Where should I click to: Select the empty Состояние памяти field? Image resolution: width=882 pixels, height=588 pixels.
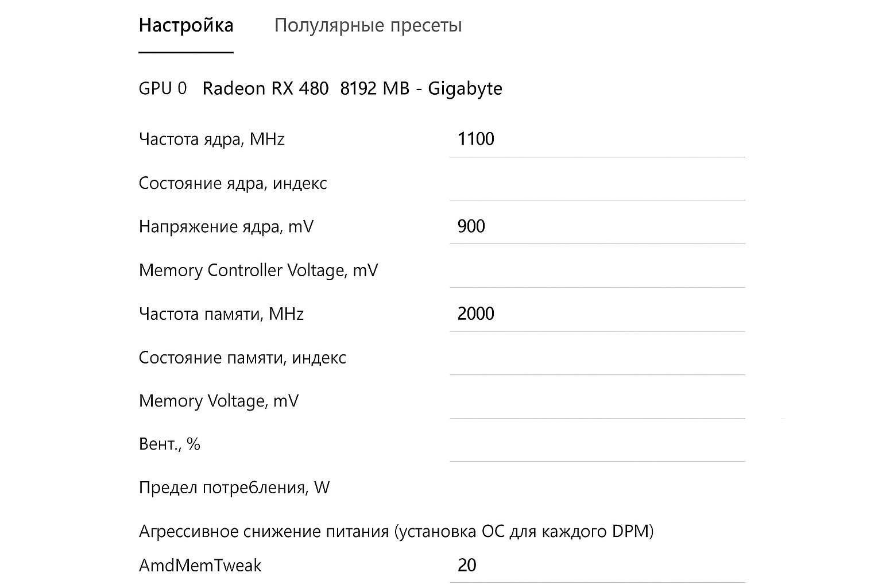[597, 357]
